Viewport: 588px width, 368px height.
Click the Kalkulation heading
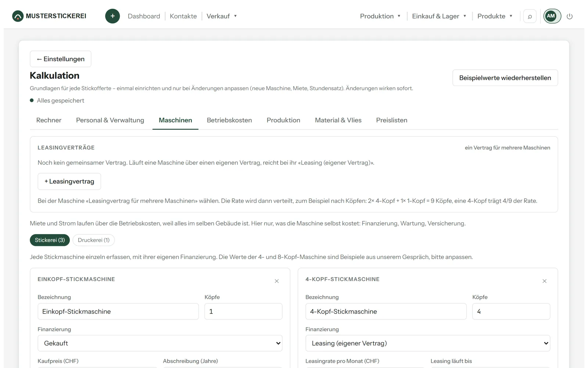coord(54,75)
